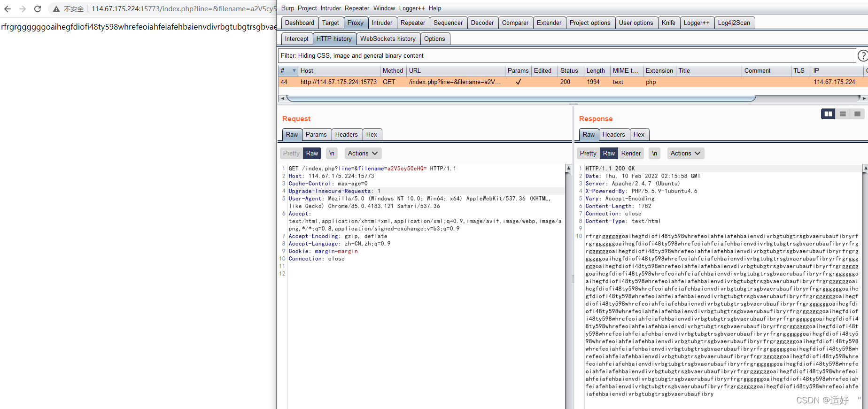Open the Request Params tab
Image resolution: width=868 pixels, height=409 pixels.
[x=316, y=134]
